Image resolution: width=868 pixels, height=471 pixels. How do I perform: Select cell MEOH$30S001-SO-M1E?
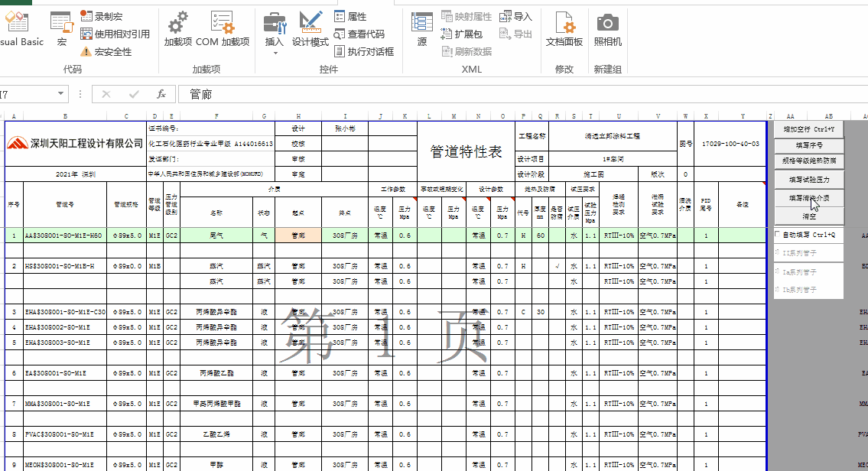point(65,465)
